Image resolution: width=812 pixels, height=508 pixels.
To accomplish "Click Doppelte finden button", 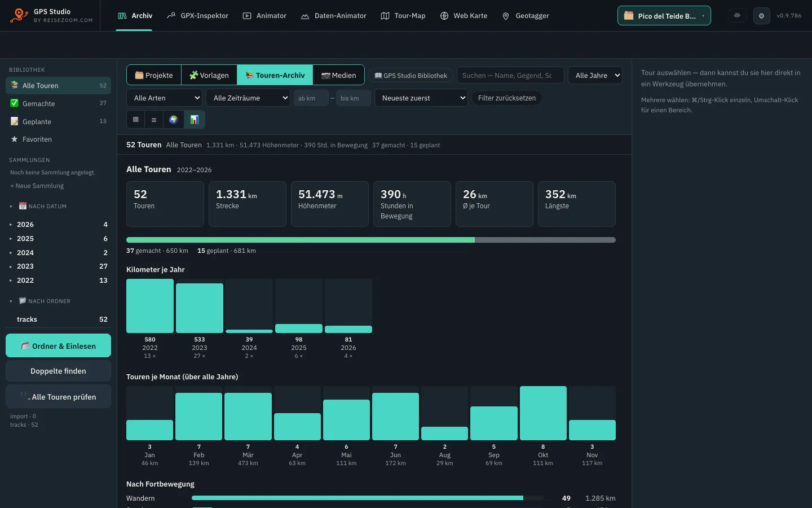I will tap(59, 371).
